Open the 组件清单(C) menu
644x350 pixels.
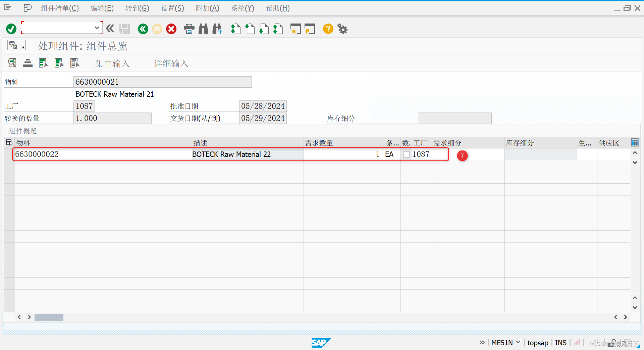[x=59, y=8]
